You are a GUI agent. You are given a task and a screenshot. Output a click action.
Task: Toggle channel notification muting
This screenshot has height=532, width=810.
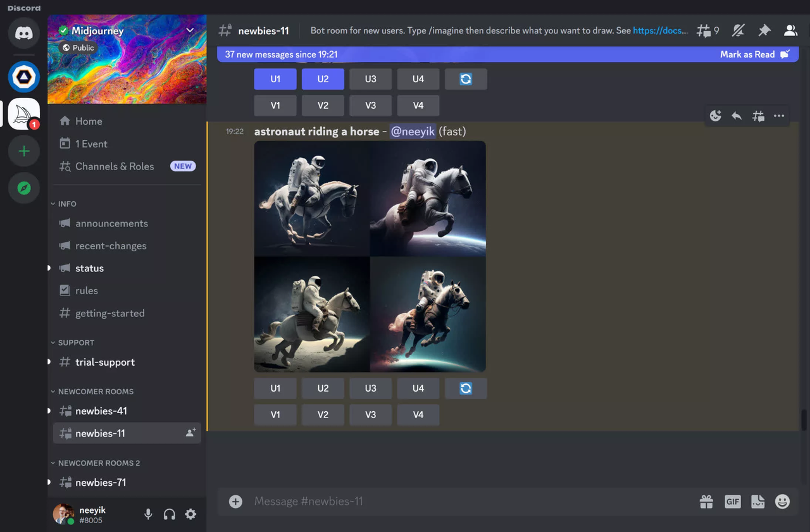point(738,30)
